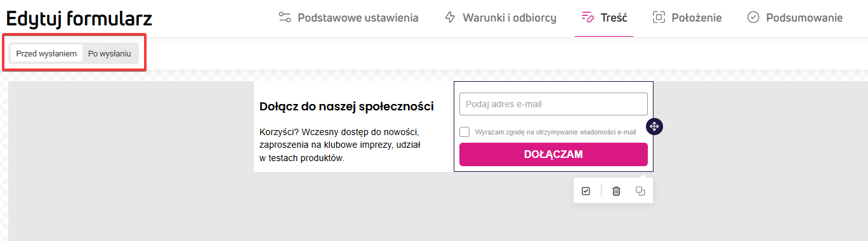Switch the view to Przed wysłaniem
Image resolution: width=868 pixels, height=241 pixels.
(46, 53)
